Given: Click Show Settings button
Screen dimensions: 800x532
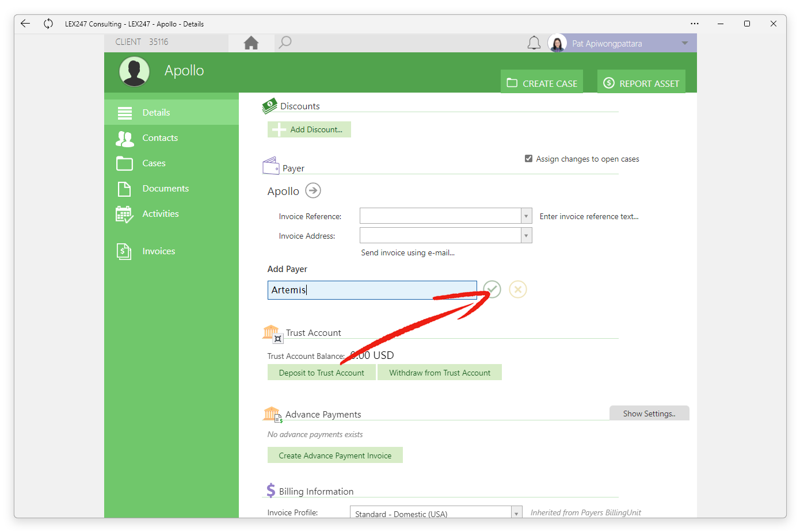Looking at the screenshot, I should (x=649, y=413).
